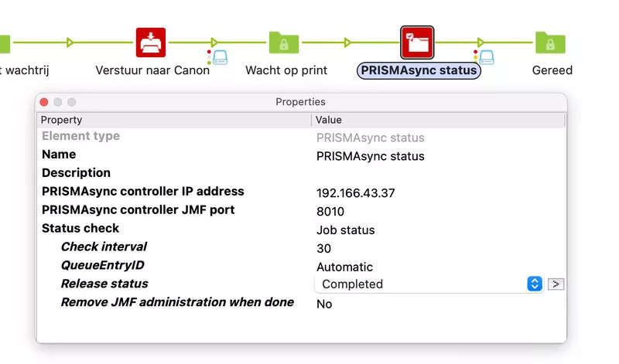Click the Property column header

point(173,120)
